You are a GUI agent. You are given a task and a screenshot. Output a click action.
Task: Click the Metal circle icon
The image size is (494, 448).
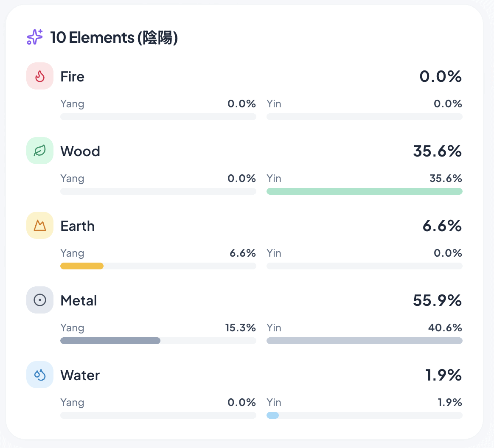coord(40,300)
